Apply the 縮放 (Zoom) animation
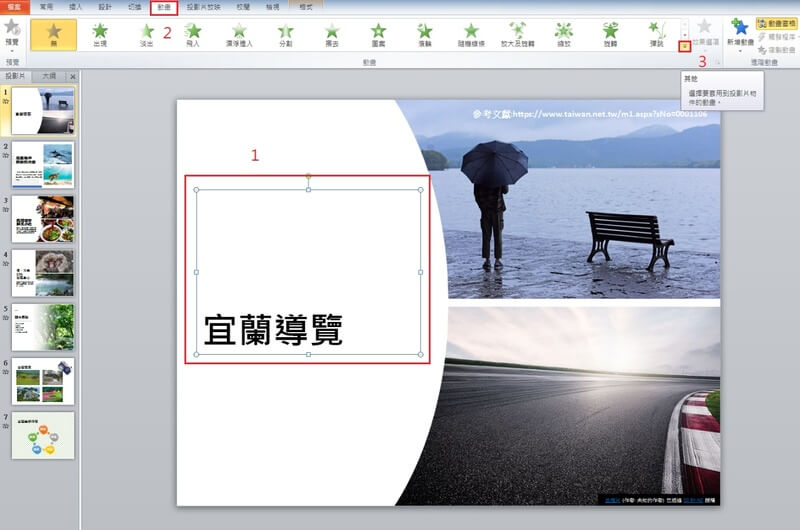The image size is (800, 530). tap(564, 35)
